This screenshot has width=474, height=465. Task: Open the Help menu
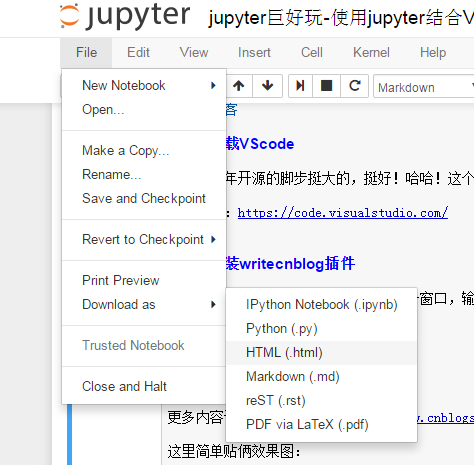click(433, 53)
